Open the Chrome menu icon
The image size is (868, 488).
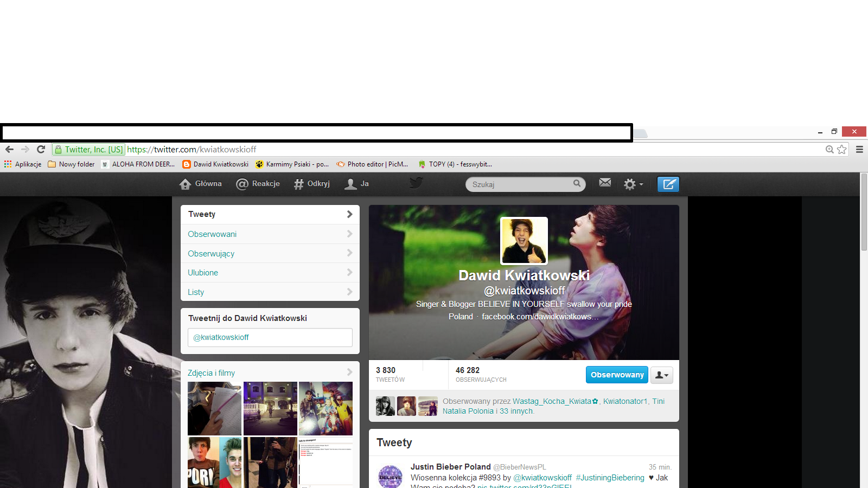(x=859, y=150)
